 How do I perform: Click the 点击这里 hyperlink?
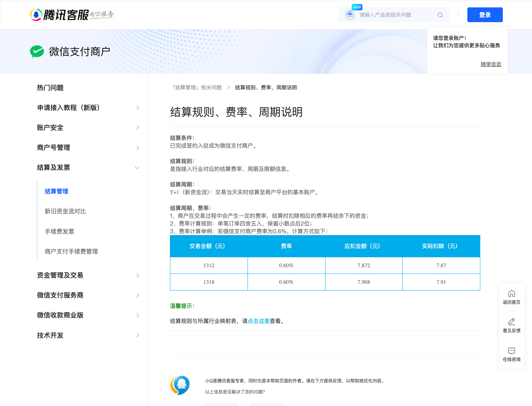coord(259,321)
